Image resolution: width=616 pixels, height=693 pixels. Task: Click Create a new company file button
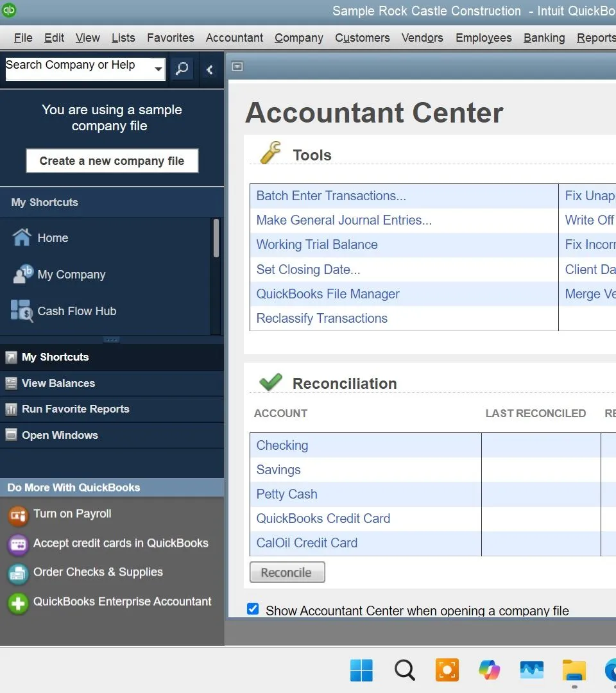click(112, 161)
